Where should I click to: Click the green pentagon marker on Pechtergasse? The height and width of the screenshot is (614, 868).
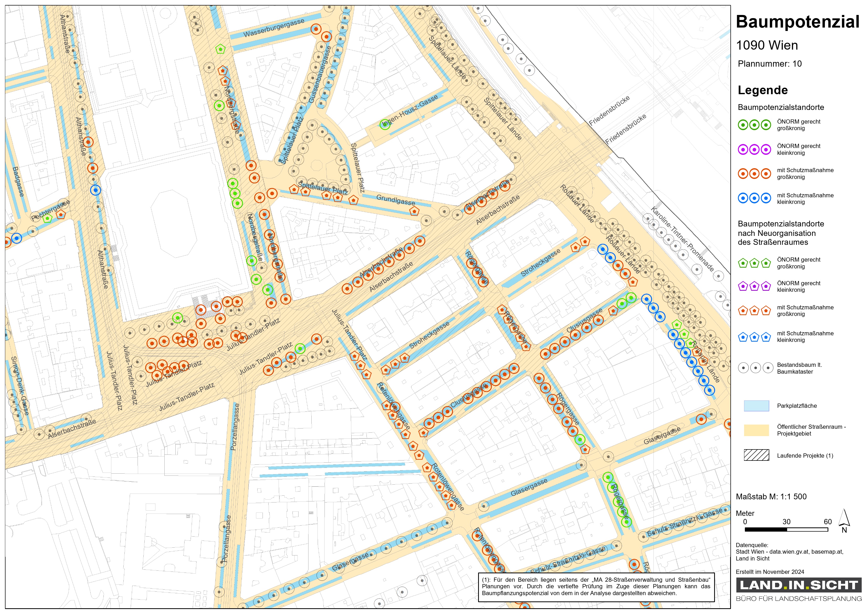coord(47,218)
